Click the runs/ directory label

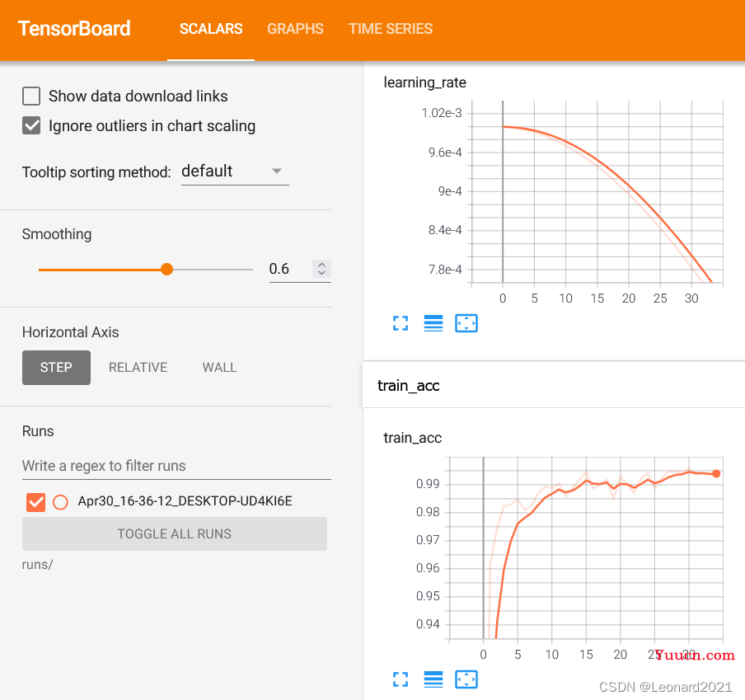[x=38, y=565]
